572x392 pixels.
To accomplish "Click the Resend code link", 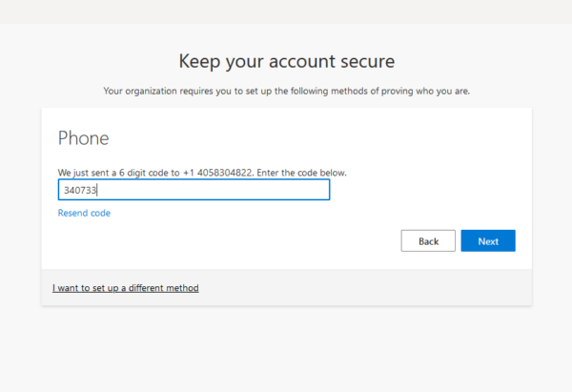I will [x=84, y=213].
